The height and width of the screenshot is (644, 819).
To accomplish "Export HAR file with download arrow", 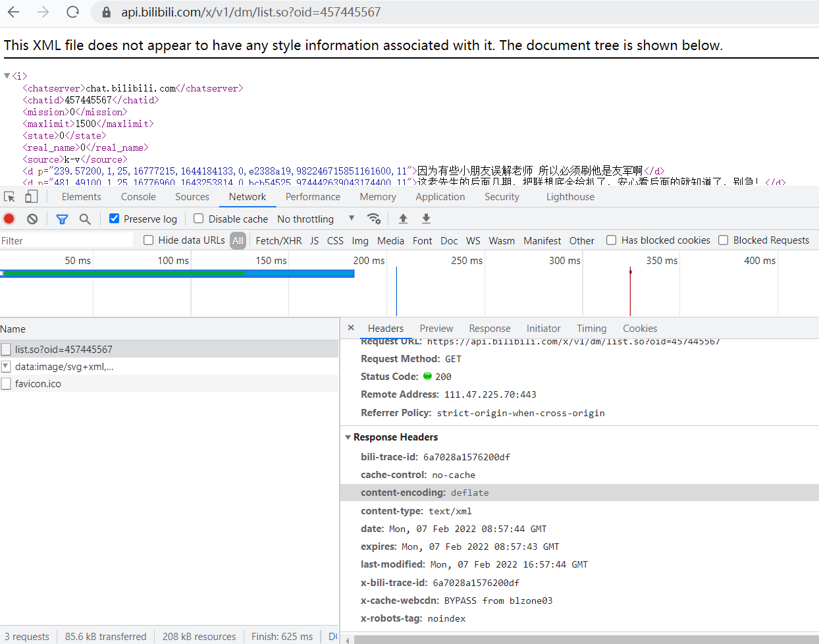I will point(426,219).
